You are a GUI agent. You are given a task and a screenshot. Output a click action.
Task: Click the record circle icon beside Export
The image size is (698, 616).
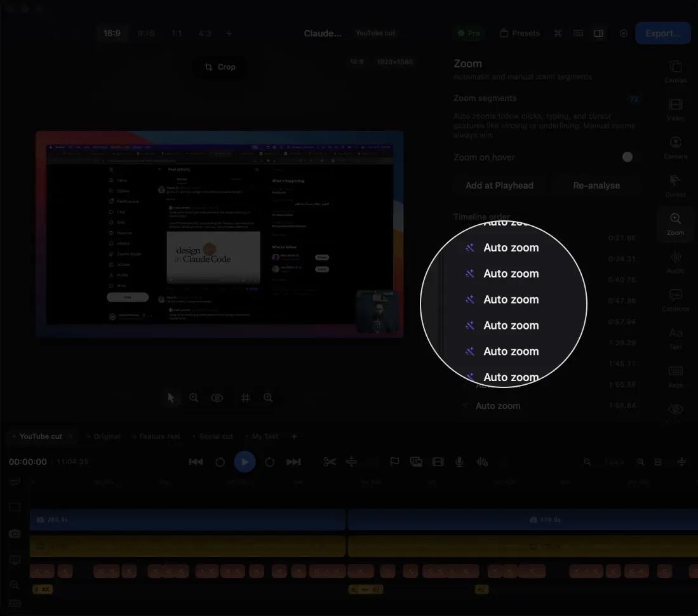(x=623, y=34)
